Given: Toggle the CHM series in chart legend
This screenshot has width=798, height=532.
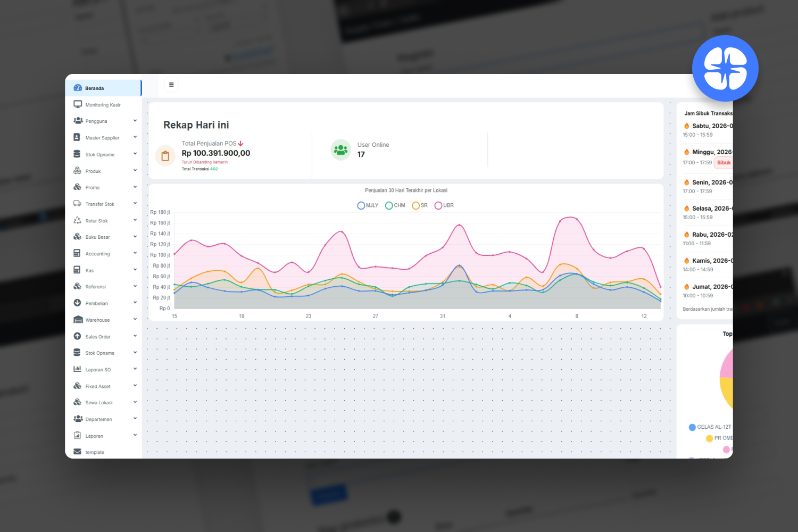Looking at the screenshot, I should pos(389,205).
